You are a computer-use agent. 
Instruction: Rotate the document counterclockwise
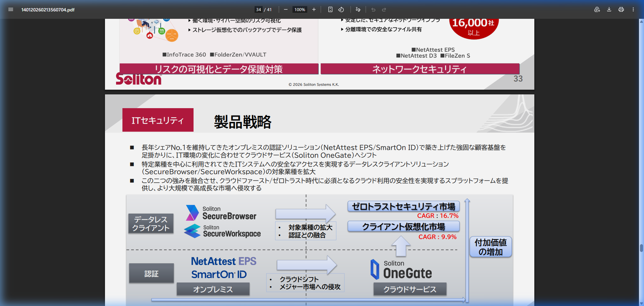click(341, 9)
